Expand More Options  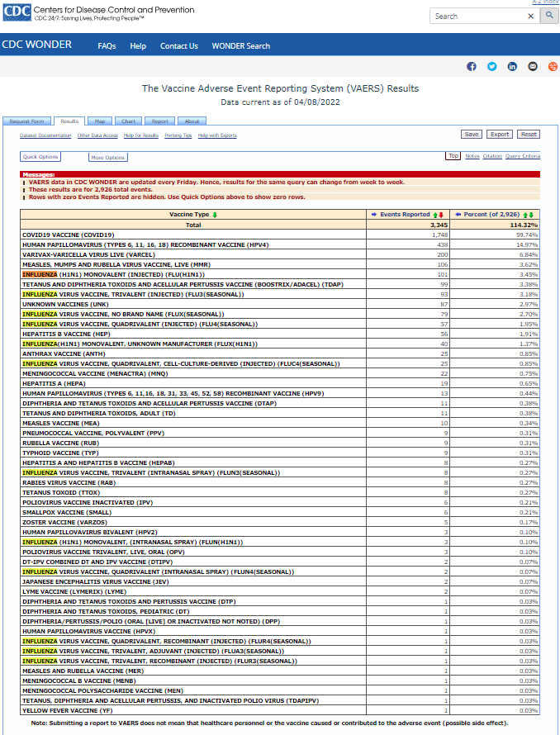(x=108, y=158)
